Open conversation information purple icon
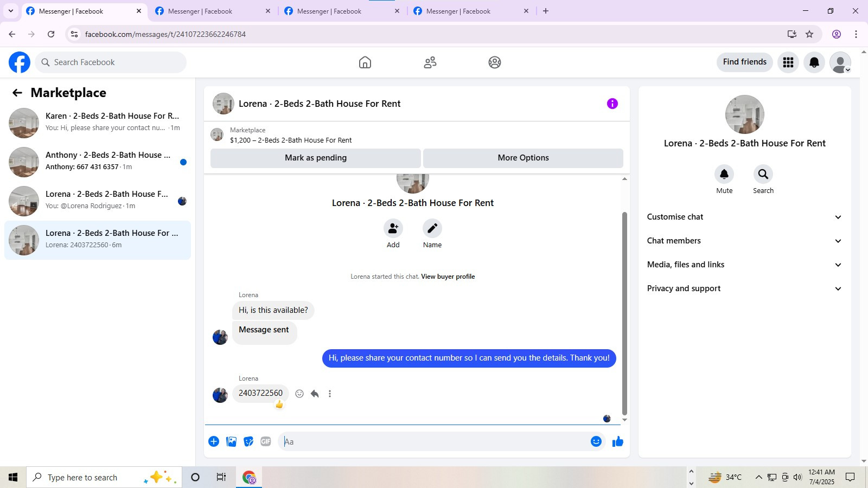 612,104
